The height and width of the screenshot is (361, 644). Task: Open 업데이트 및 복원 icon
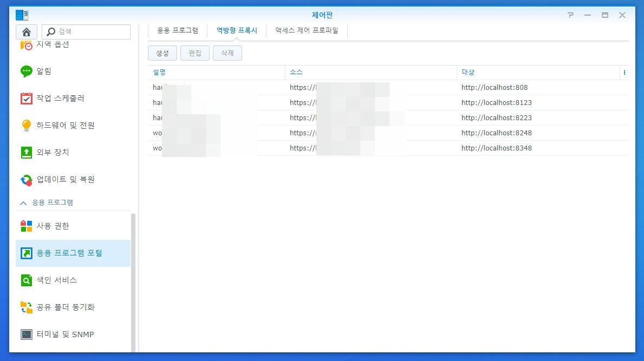(27, 180)
